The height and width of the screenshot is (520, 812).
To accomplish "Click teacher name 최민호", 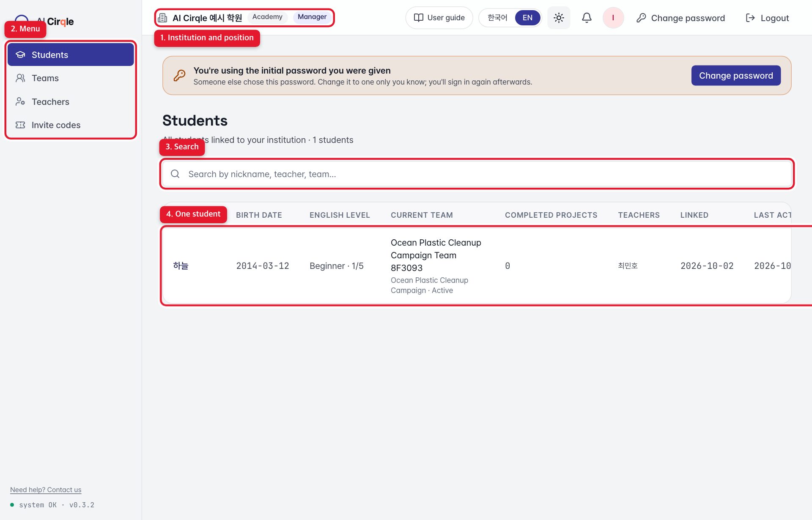I will [x=628, y=266].
